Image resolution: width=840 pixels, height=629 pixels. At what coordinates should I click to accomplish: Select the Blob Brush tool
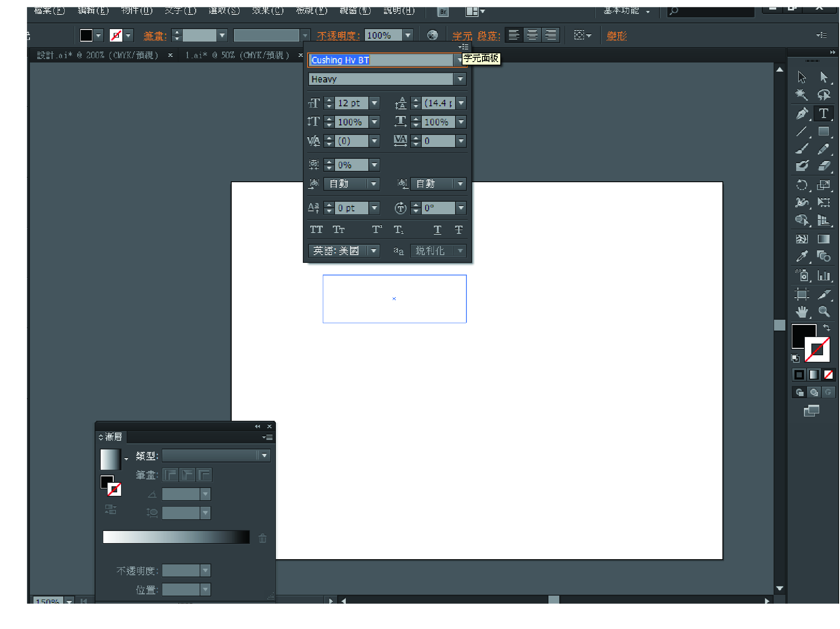[x=802, y=166]
